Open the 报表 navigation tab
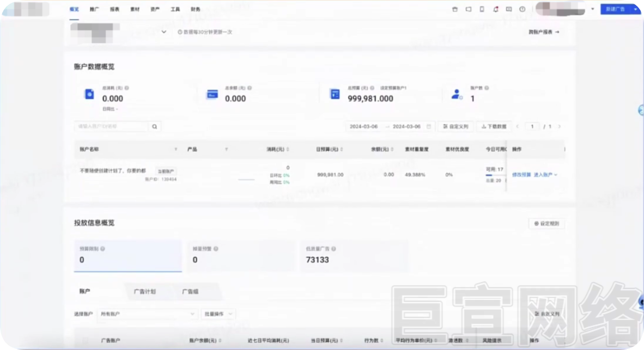The image size is (644, 350). click(x=114, y=9)
